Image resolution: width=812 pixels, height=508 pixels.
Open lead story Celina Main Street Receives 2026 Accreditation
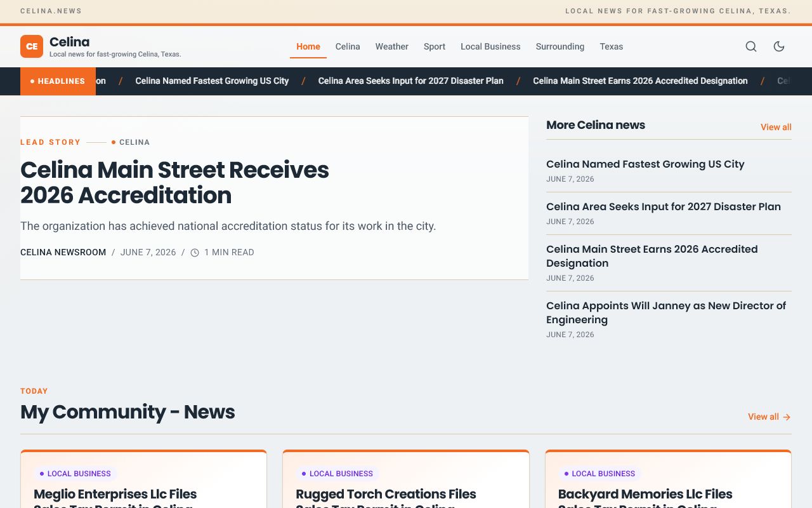pyautogui.click(x=174, y=182)
